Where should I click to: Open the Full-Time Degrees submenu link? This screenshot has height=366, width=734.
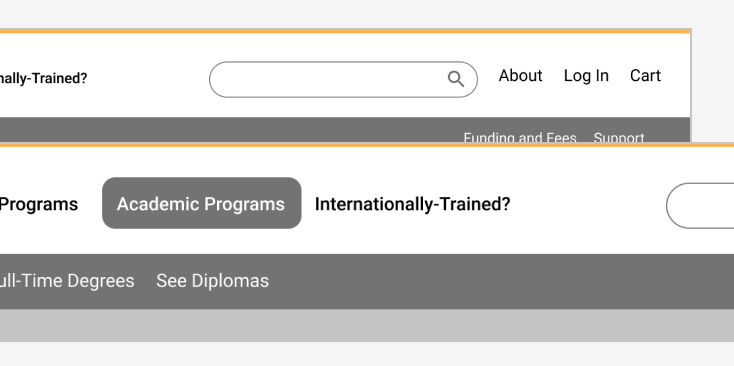67,281
